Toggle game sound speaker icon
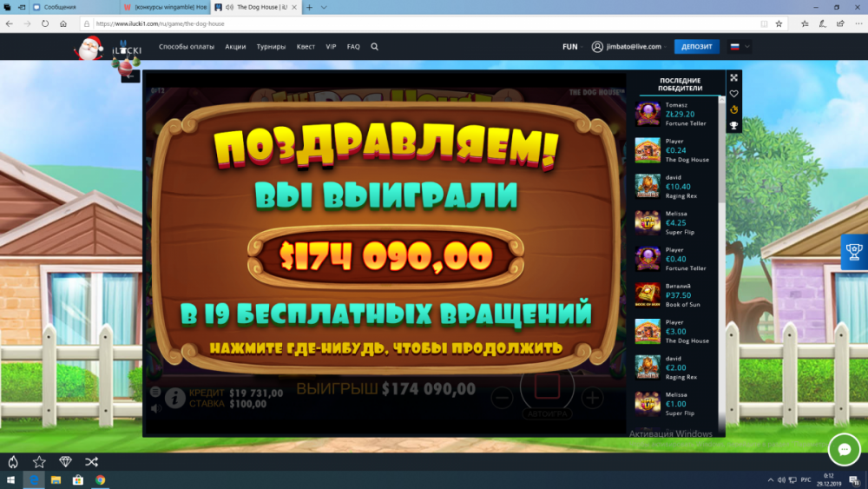This screenshot has height=489, width=868. (156, 409)
